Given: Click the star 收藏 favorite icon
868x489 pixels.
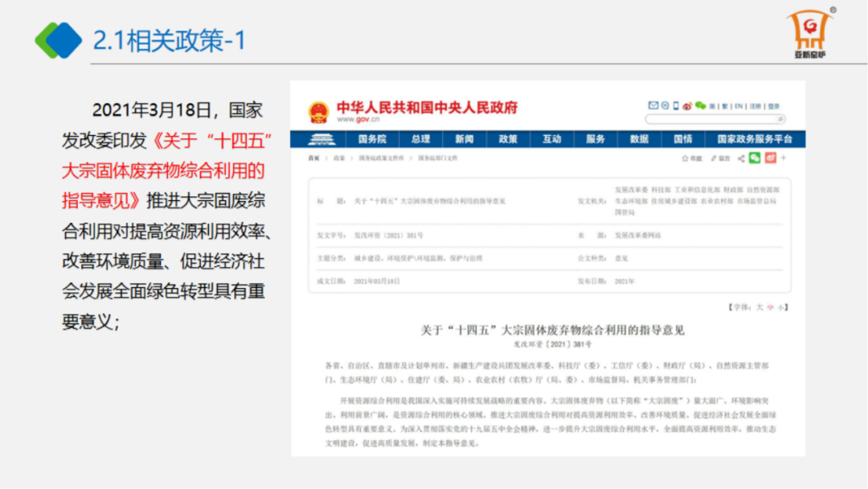Looking at the screenshot, I should coord(686,158).
